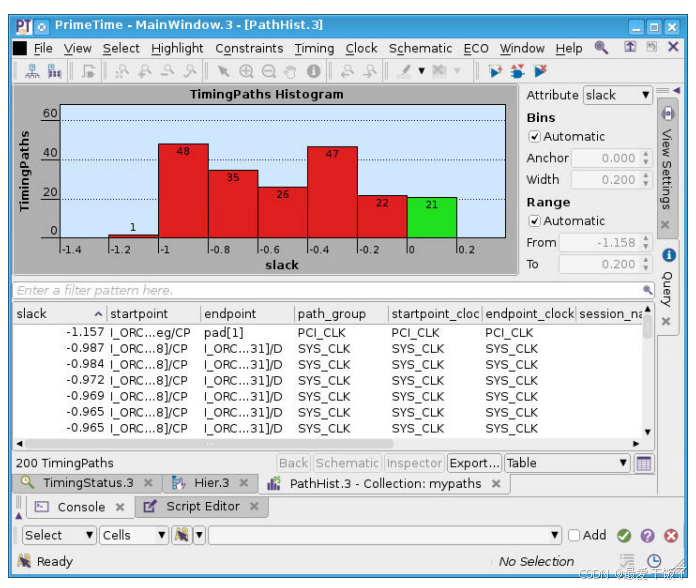696x588 pixels.
Task: Click the View Settings panel icon
Action: [x=668, y=114]
